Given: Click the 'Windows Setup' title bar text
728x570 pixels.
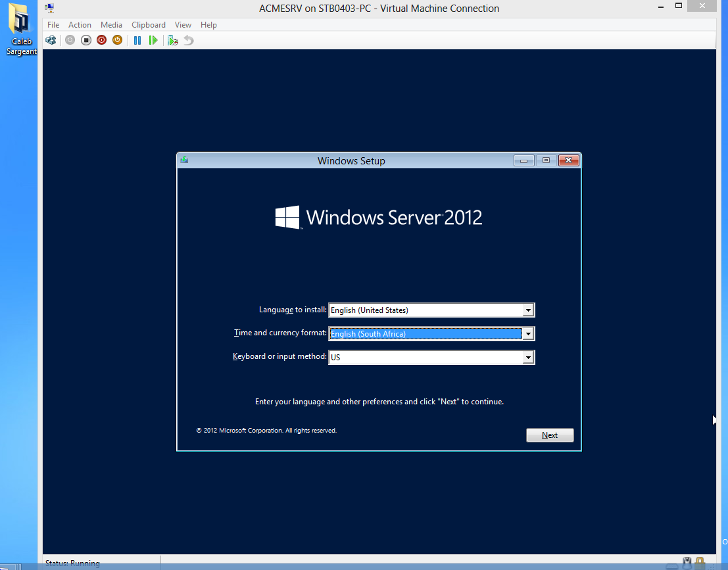Looking at the screenshot, I should 351,160.
